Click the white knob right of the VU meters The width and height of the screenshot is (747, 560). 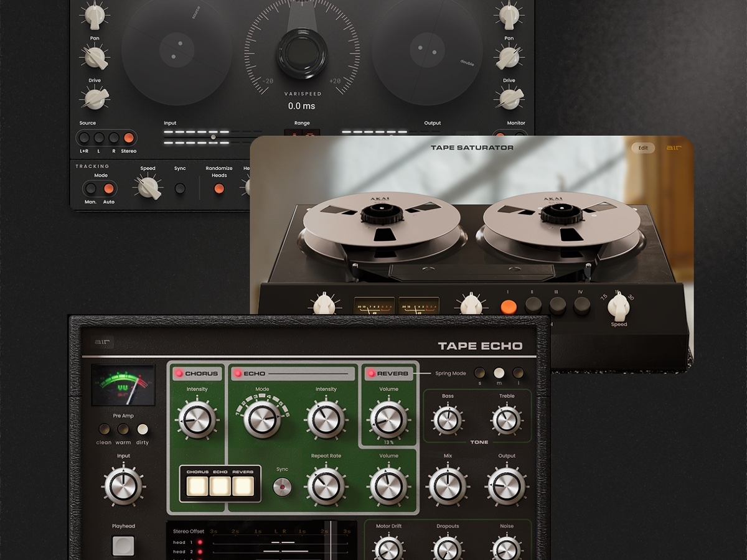471,304
